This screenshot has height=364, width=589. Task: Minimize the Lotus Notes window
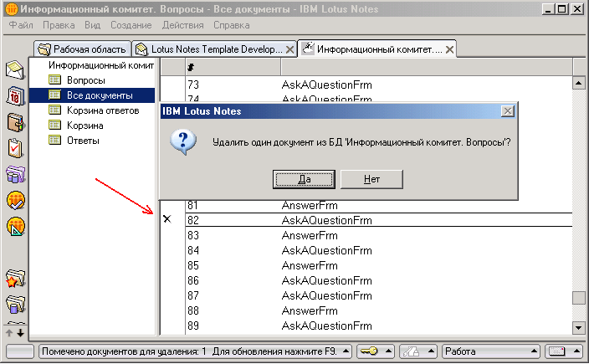[549, 9]
